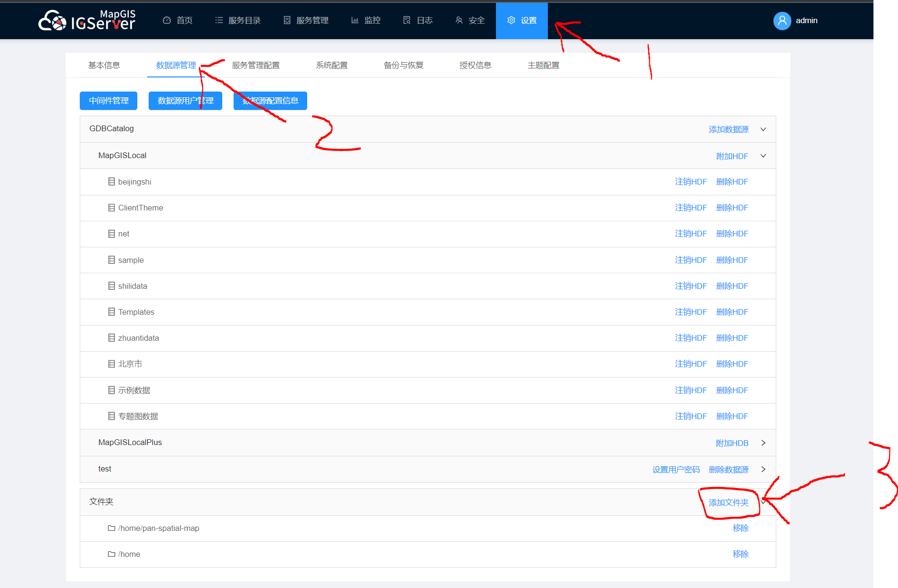The height and width of the screenshot is (588, 898).
Task: Collapse the GDBCatalog section chevron
Action: coord(763,129)
